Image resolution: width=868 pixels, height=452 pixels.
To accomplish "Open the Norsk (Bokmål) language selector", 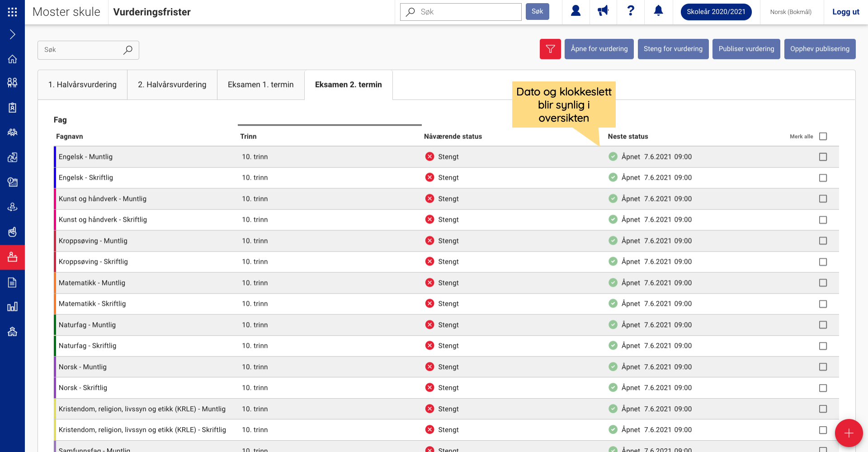I will (791, 12).
